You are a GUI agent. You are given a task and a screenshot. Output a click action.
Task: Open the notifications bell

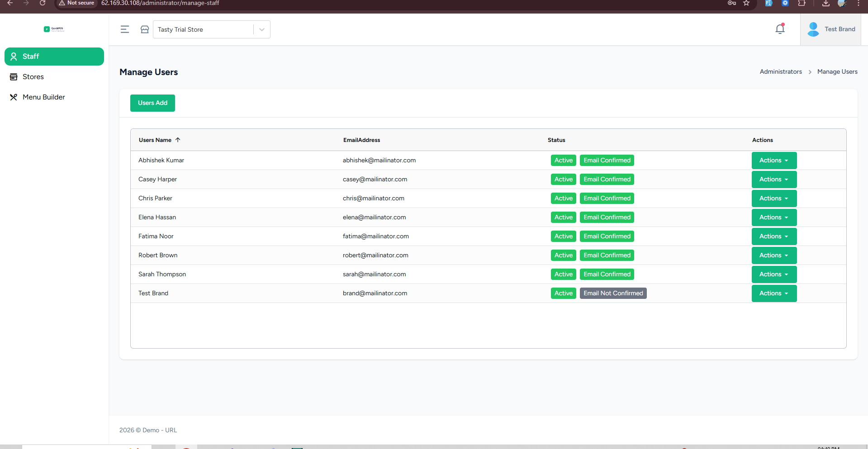780,29
